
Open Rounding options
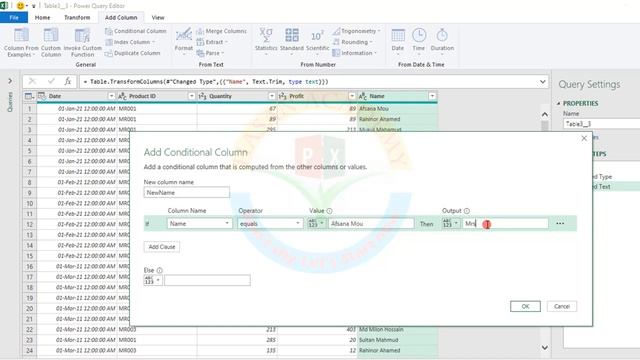click(x=353, y=42)
